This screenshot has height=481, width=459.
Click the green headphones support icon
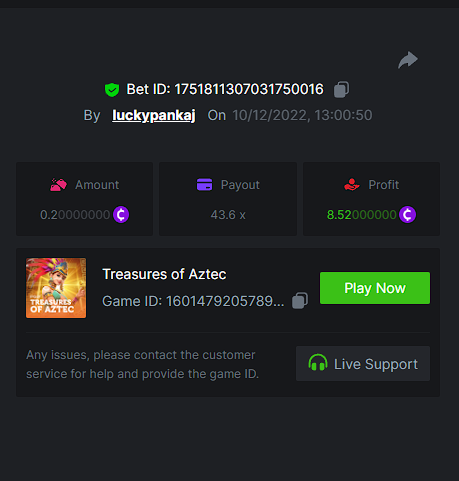(x=318, y=363)
